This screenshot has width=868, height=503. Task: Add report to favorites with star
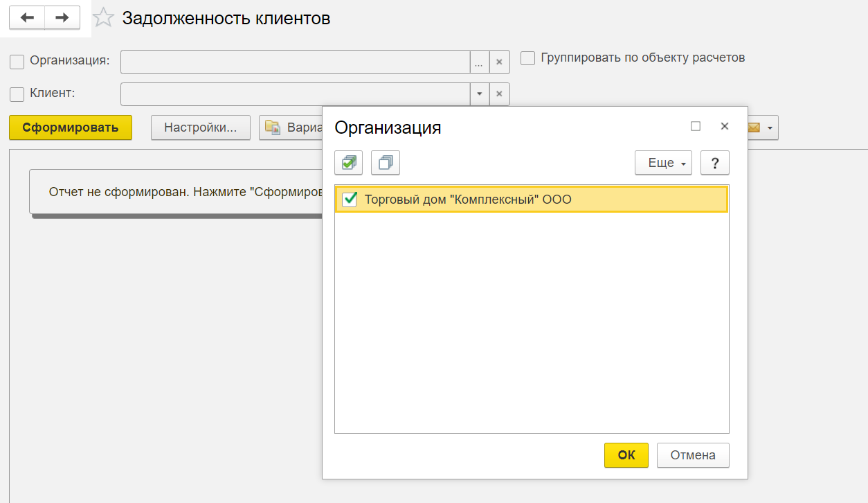(103, 18)
